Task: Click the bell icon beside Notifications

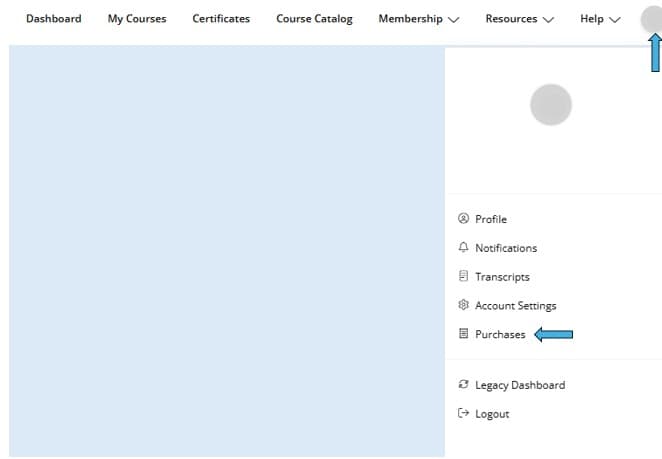Action: (462, 248)
